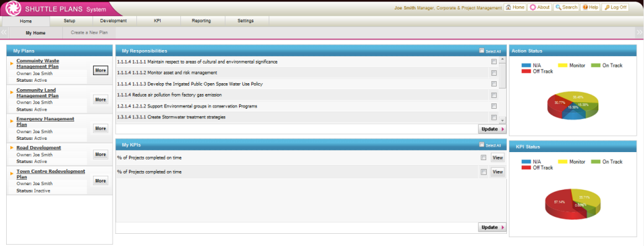Viewport: 644px width, 246px height.
Task: Open the About icon link
Action: (x=533, y=7)
